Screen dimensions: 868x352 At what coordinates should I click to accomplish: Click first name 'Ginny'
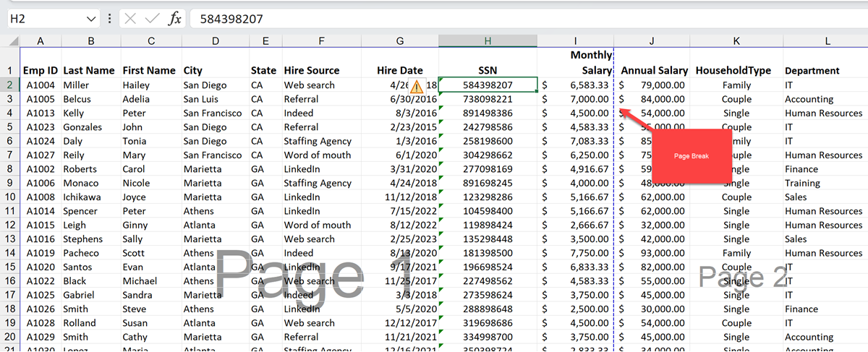135,225
